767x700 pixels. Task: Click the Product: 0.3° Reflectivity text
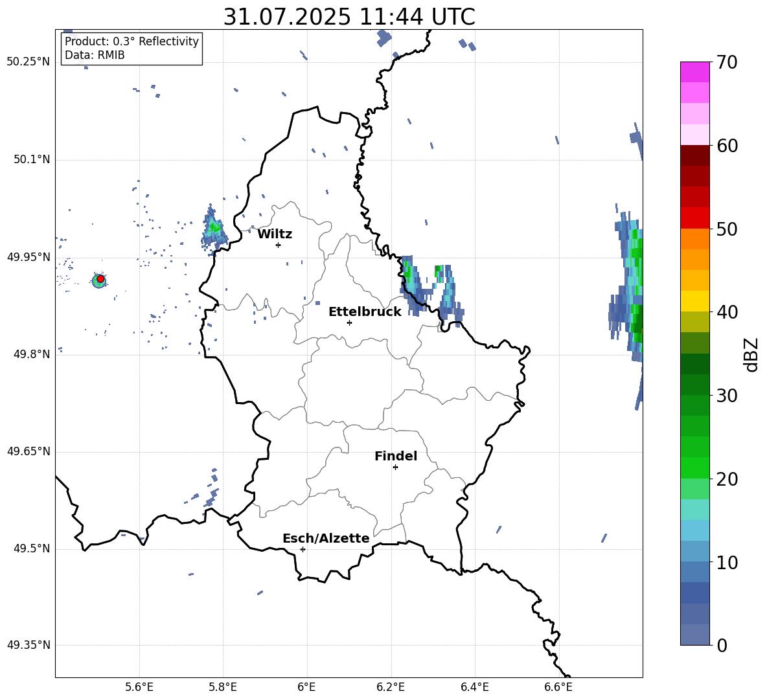132,41
